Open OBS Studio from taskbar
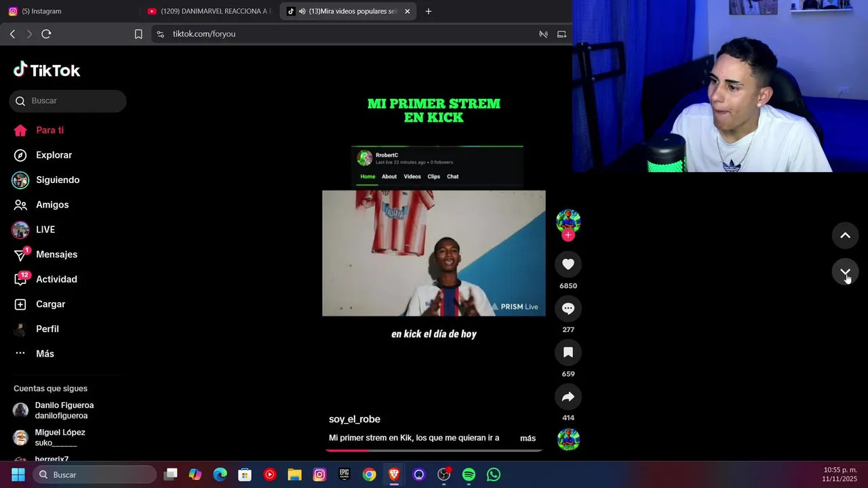 click(444, 474)
